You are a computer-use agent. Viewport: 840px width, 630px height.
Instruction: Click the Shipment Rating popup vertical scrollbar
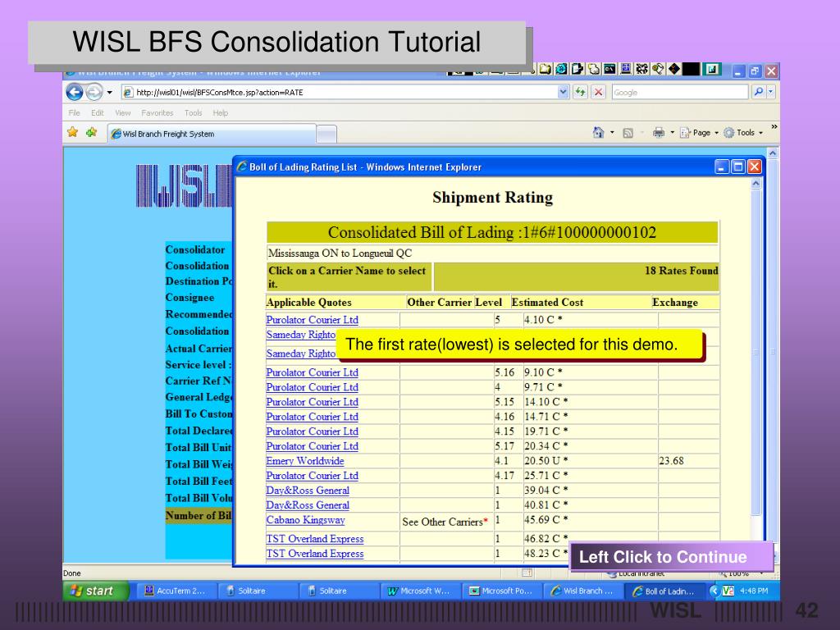[756, 354]
